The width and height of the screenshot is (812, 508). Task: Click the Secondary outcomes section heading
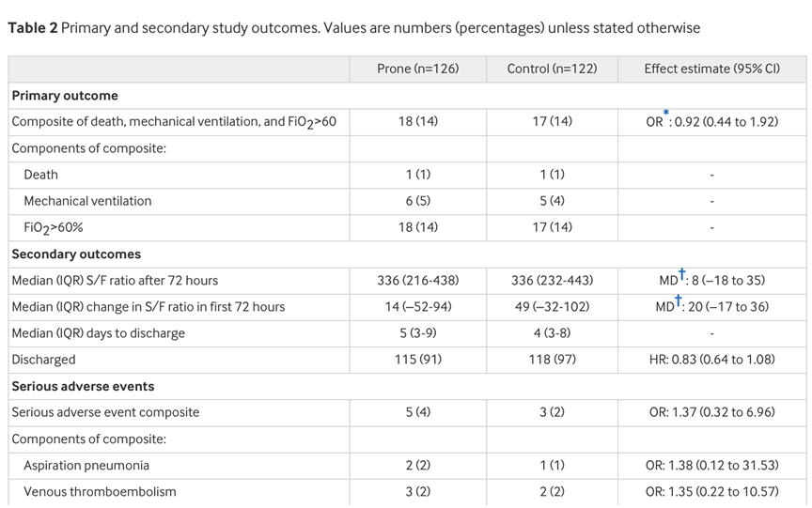[76, 254]
